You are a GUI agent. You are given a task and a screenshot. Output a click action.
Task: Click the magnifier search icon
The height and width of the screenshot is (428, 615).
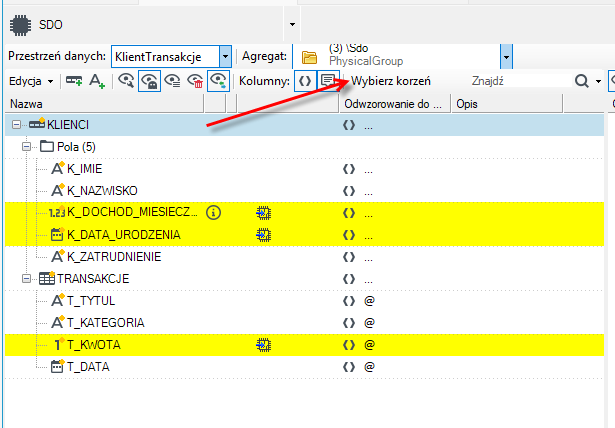coord(582,81)
